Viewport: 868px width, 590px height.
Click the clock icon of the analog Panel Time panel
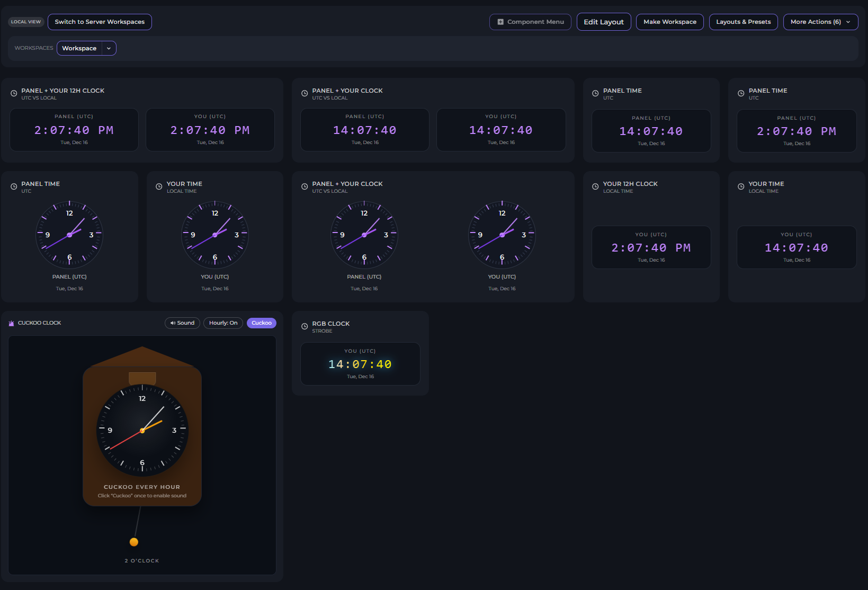[14, 187]
